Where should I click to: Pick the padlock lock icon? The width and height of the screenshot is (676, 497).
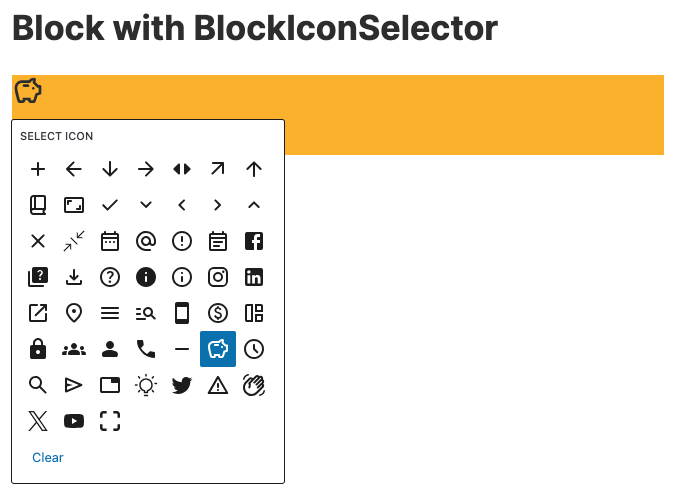coord(38,349)
